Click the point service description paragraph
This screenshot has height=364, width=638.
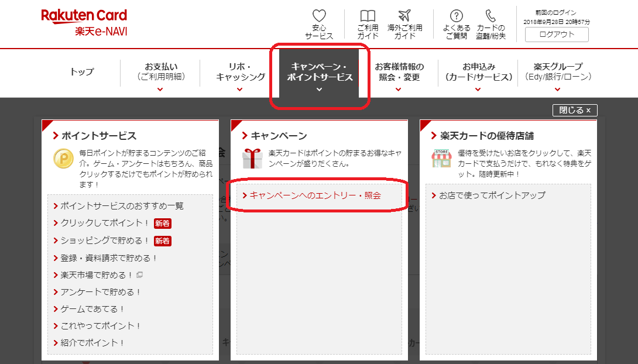[x=146, y=169]
